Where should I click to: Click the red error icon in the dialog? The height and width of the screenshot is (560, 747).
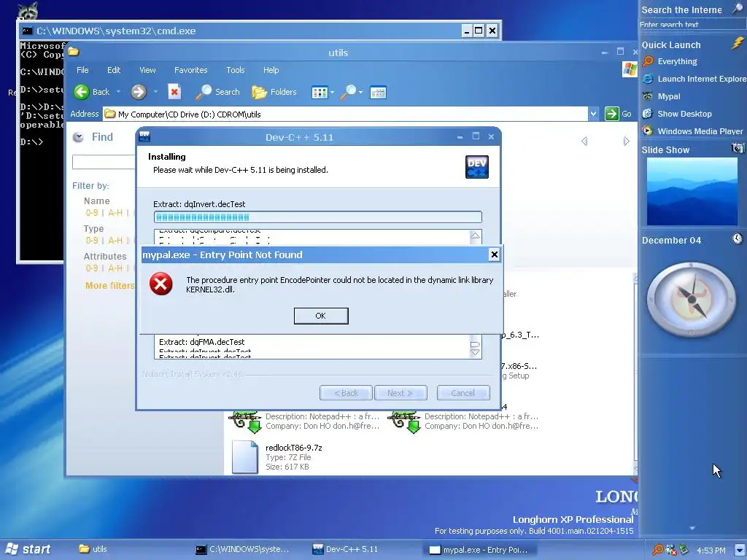coord(161,284)
